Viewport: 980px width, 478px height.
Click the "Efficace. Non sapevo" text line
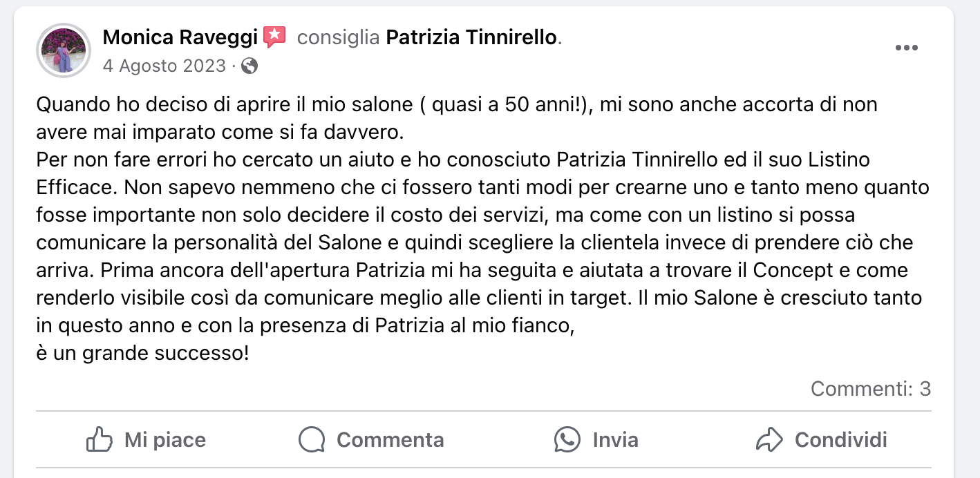[x=482, y=188]
